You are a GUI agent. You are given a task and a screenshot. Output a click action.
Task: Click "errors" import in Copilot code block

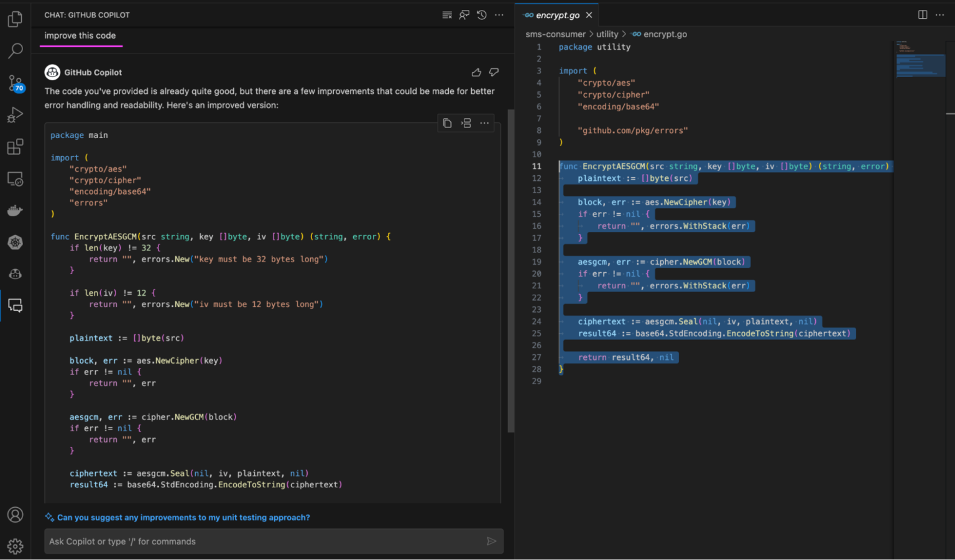coord(88,203)
